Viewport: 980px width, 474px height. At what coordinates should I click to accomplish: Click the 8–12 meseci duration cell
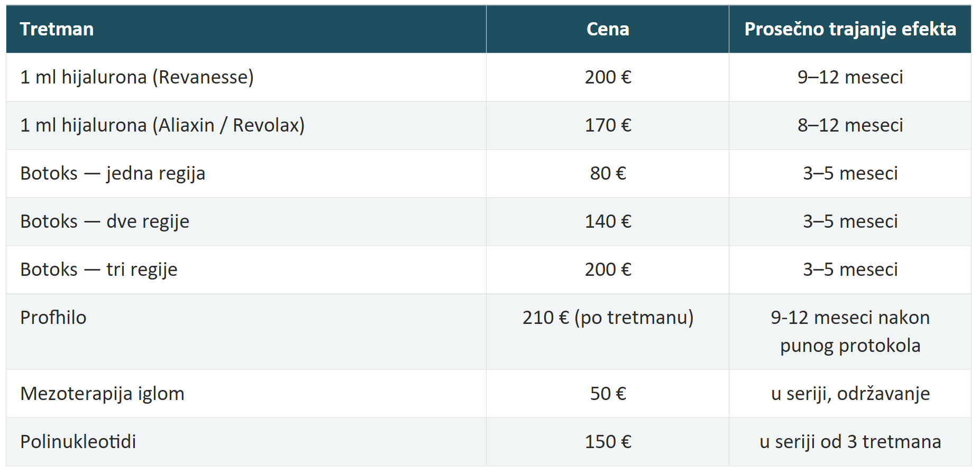tap(850, 125)
